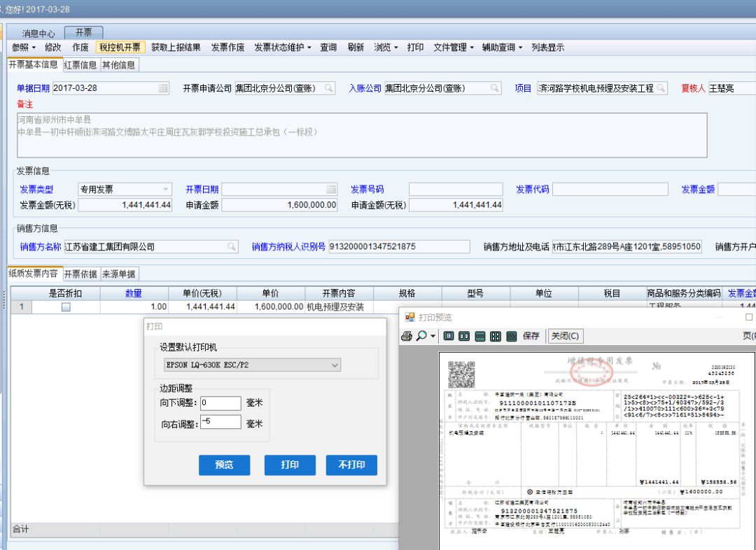This screenshot has height=550, width=756.
Task: Click the 申请金额 field showing 1,600,000.00
Action: pos(279,205)
